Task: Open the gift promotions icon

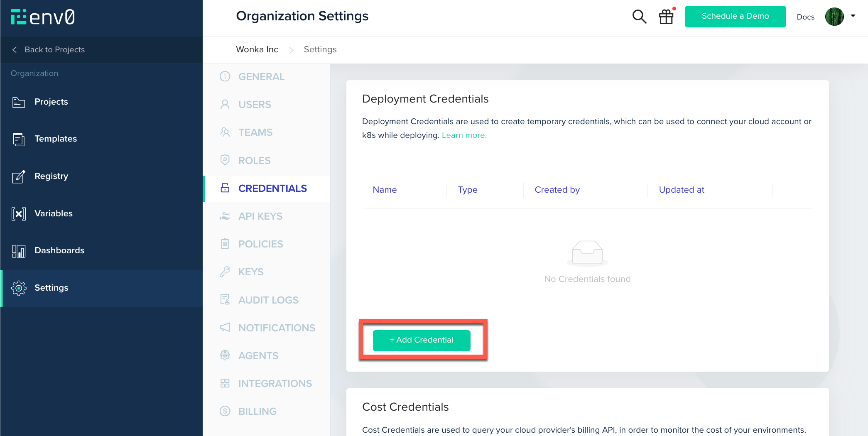Action: (666, 17)
